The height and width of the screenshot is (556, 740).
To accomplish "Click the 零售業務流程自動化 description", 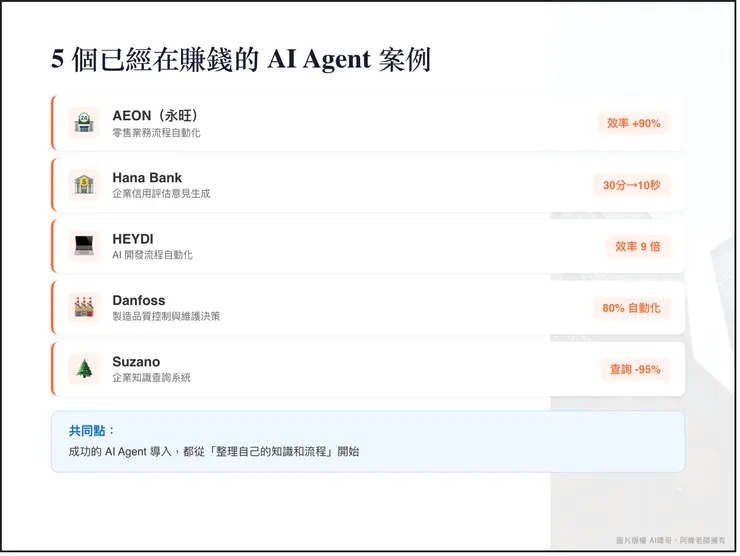I will click(156, 133).
